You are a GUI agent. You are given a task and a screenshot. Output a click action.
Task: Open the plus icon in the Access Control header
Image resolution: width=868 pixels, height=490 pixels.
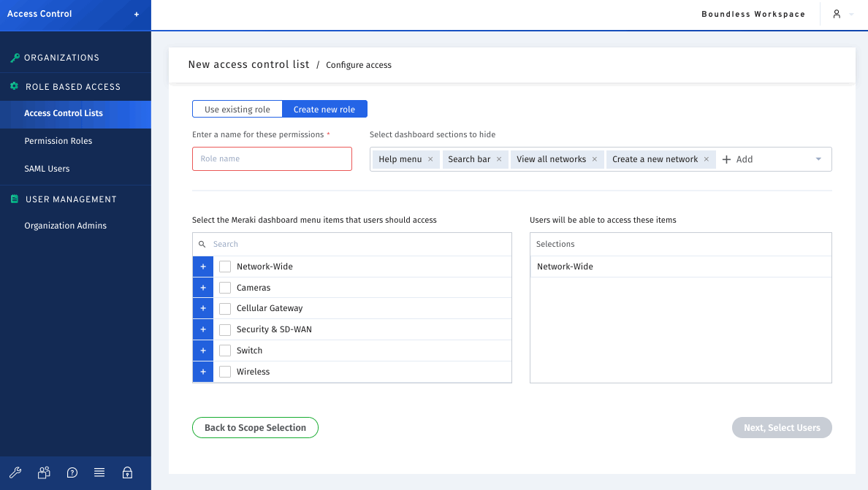[x=136, y=13]
